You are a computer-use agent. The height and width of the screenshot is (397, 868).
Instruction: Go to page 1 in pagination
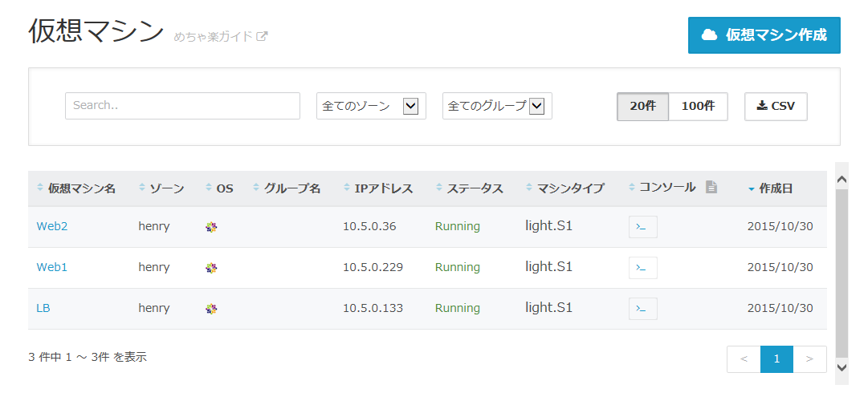[776, 359]
